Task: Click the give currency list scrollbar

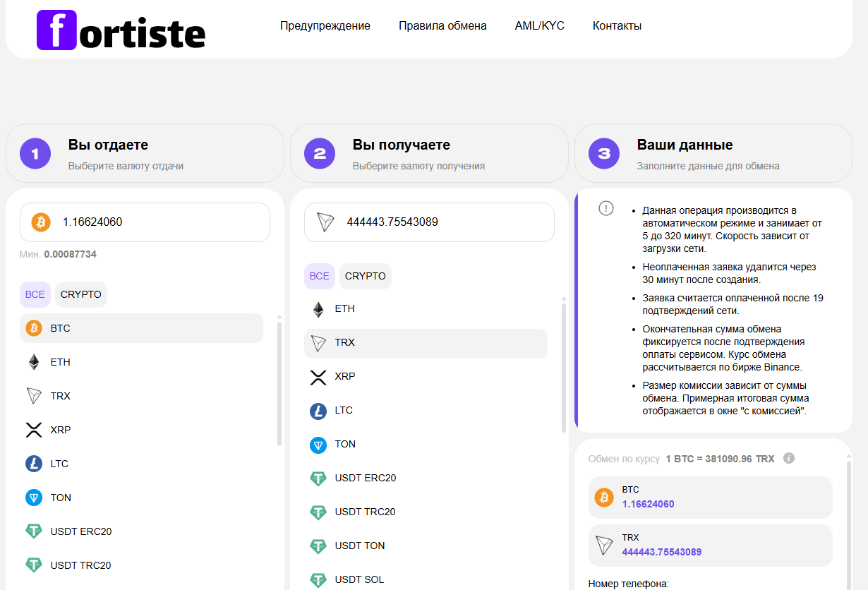Action: pyautogui.click(x=279, y=384)
